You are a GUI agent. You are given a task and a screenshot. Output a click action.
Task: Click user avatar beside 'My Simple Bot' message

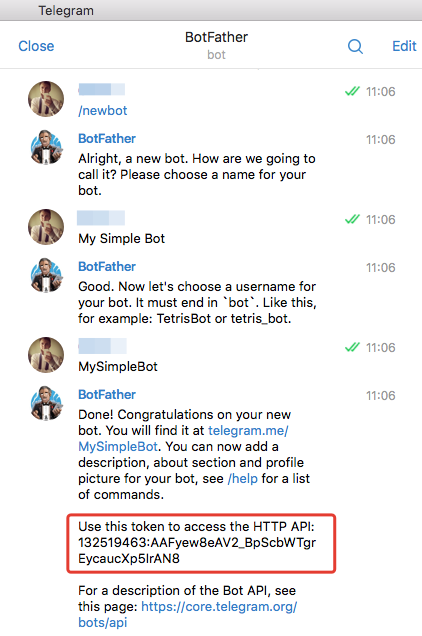(46, 227)
